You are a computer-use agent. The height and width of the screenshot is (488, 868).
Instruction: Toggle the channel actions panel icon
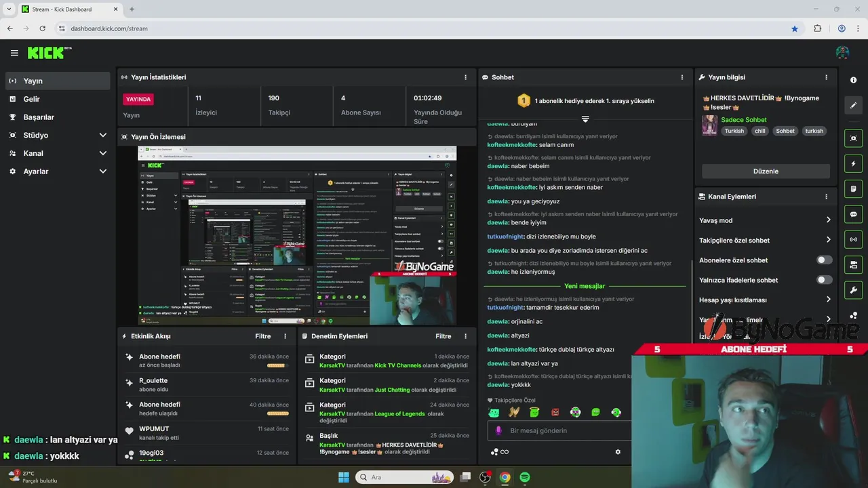[853, 264]
